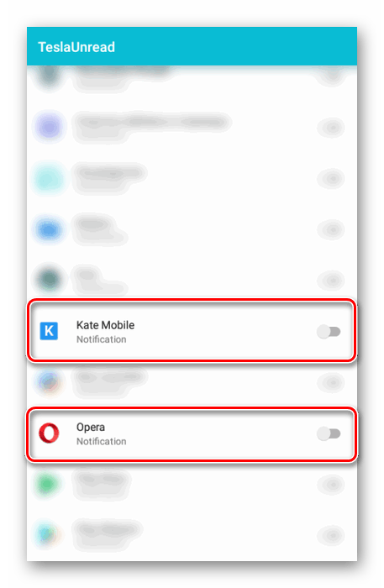Image resolution: width=384 pixels, height=588 pixels.
Task: Click the TeslaUnread title in header
Action: (76, 47)
